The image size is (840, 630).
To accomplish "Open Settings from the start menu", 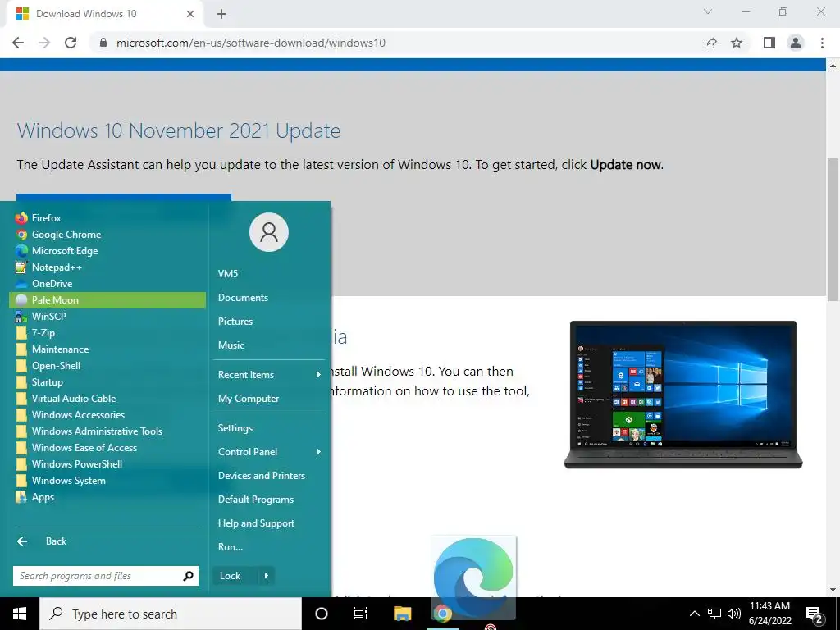I will pos(269,428).
